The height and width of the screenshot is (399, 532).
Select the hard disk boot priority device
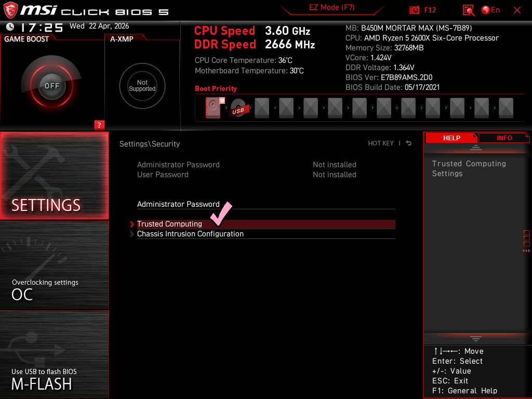pyautogui.click(x=215, y=108)
